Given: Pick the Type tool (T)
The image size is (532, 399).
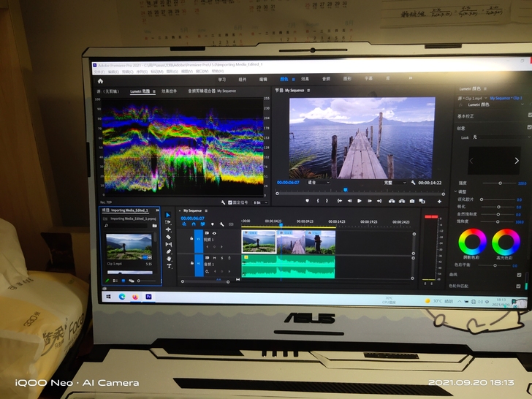Looking at the screenshot, I should [x=169, y=265].
